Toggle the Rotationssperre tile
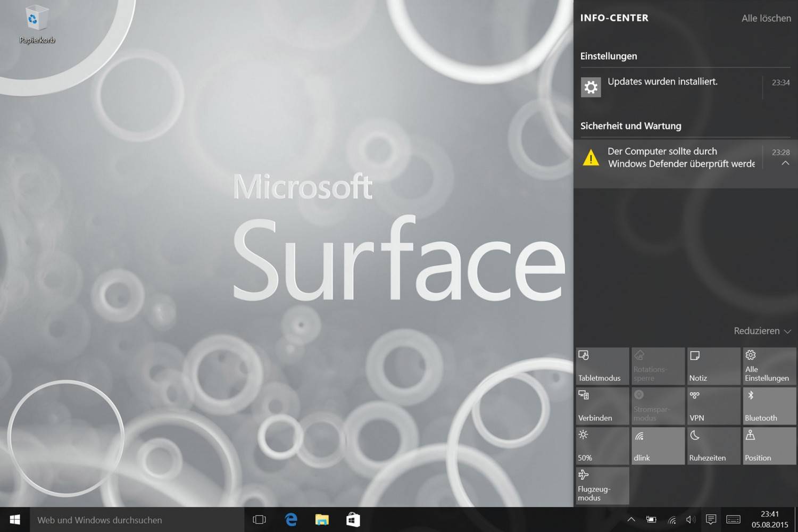The height and width of the screenshot is (532, 798). tap(658, 366)
